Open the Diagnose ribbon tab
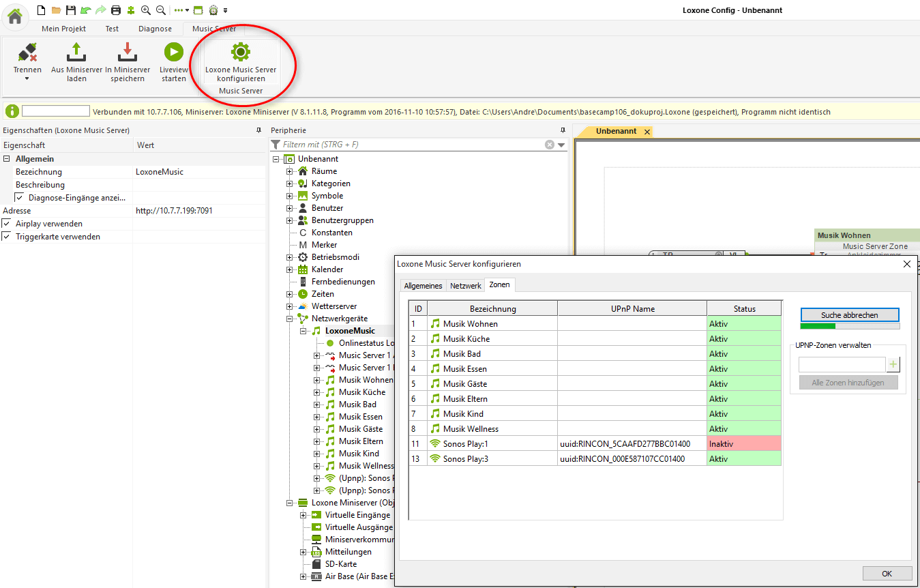Viewport: 920px width, 588px height. [155, 29]
